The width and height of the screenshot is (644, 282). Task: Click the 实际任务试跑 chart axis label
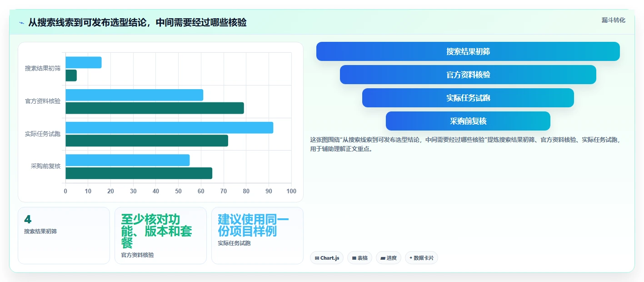43,134
